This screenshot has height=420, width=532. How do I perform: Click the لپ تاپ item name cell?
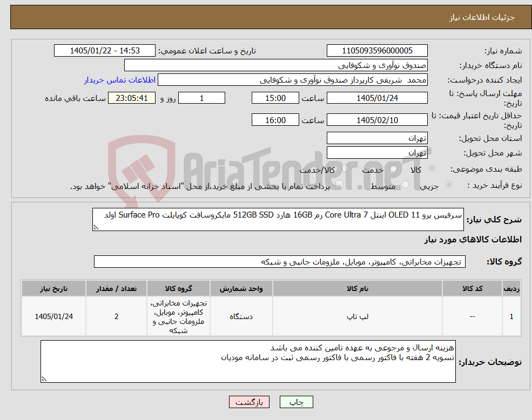357,316
